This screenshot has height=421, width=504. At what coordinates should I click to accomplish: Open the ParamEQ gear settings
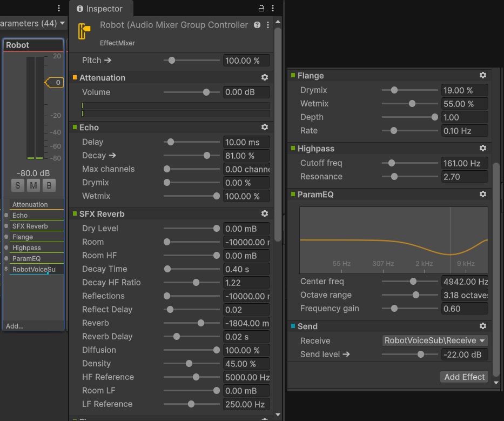click(482, 194)
